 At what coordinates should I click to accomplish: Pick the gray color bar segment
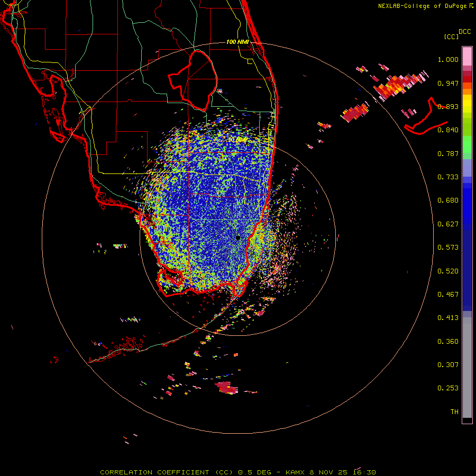click(467, 368)
